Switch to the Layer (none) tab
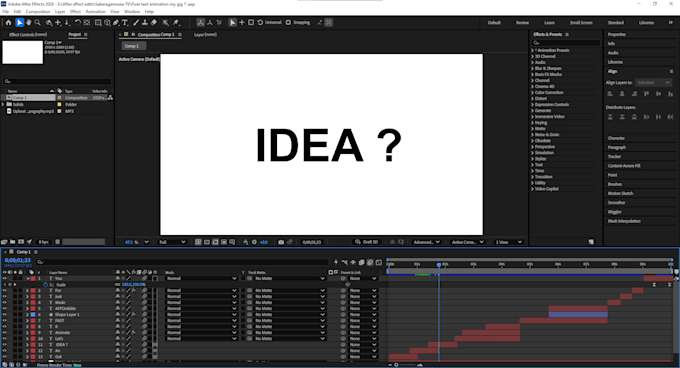The height and width of the screenshot is (368, 680). click(x=205, y=35)
